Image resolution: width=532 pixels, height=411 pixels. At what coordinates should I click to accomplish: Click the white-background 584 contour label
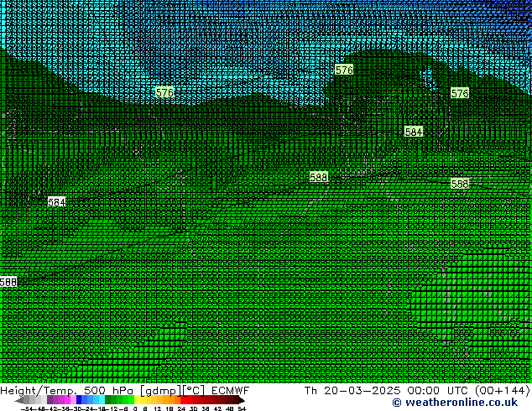coord(56,202)
